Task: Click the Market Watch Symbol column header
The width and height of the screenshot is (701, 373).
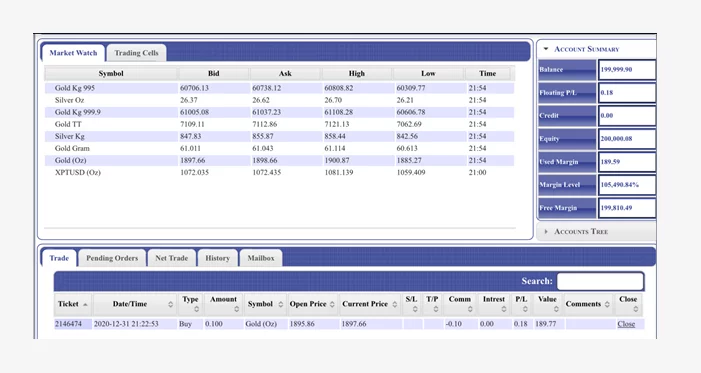Action: pos(111,73)
